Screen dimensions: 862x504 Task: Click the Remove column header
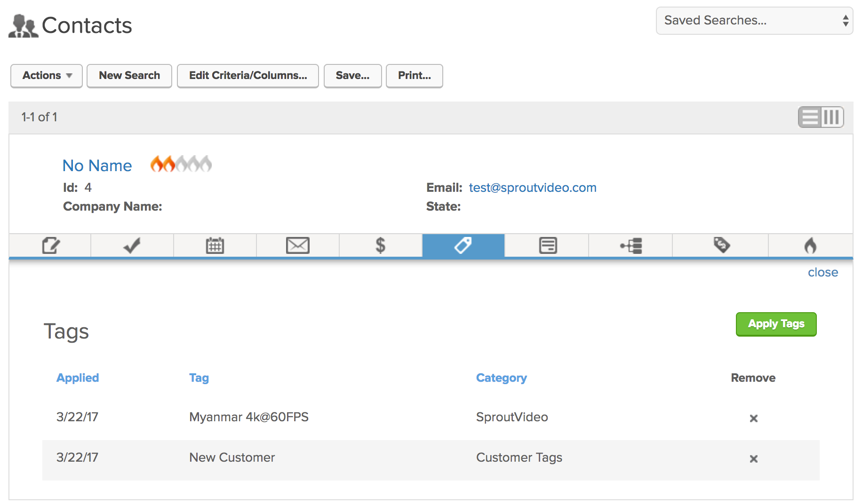753,378
